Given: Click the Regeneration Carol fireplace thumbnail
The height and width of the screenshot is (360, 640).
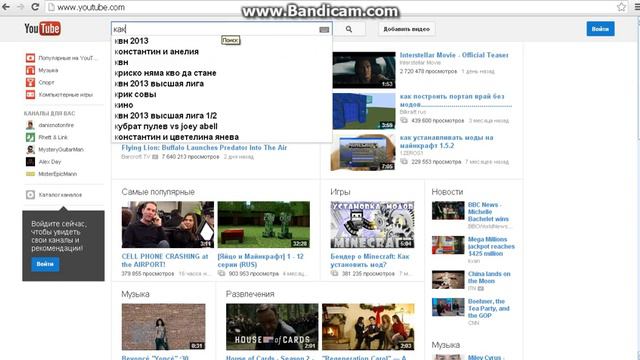Looking at the screenshot, I should [x=368, y=327].
